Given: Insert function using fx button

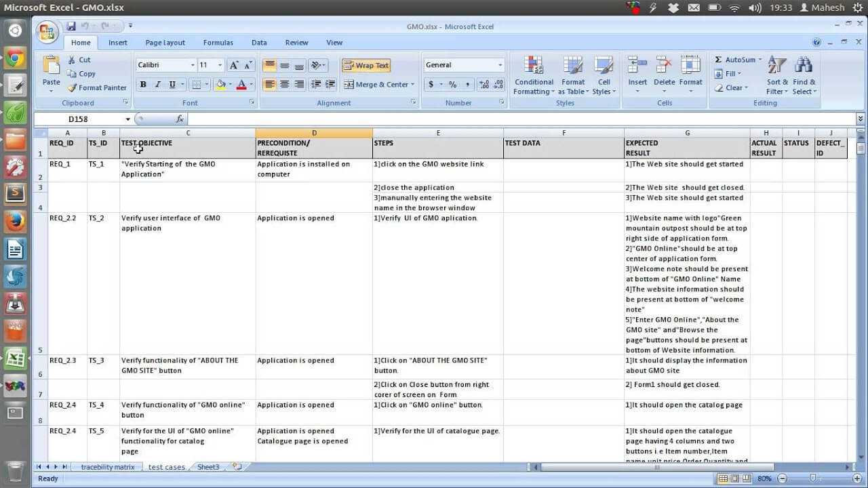Looking at the screenshot, I should coord(180,119).
